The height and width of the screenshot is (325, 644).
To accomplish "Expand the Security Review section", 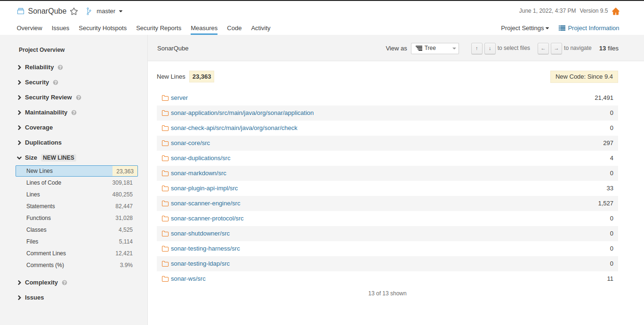I will [x=45, y=97].
